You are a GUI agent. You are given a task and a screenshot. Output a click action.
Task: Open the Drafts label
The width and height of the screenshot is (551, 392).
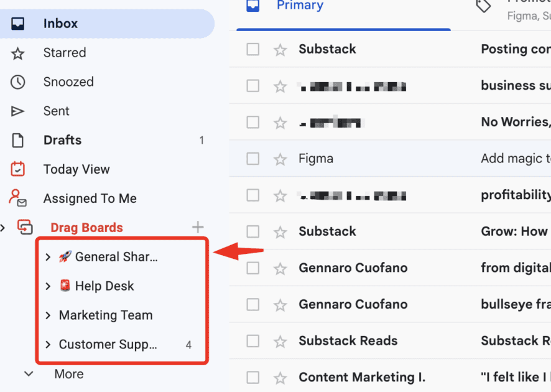[63, 140]
